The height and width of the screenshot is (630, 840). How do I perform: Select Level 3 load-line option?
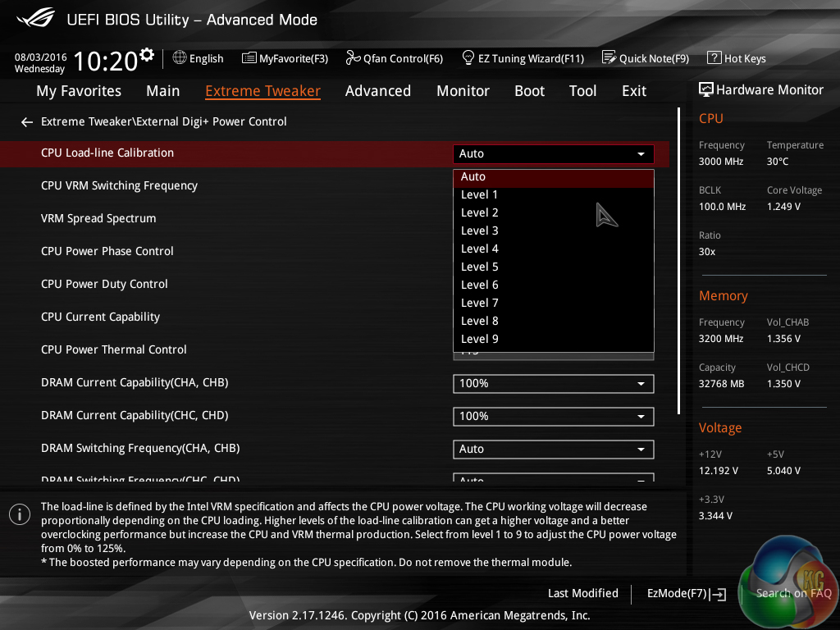click(554, 231)
